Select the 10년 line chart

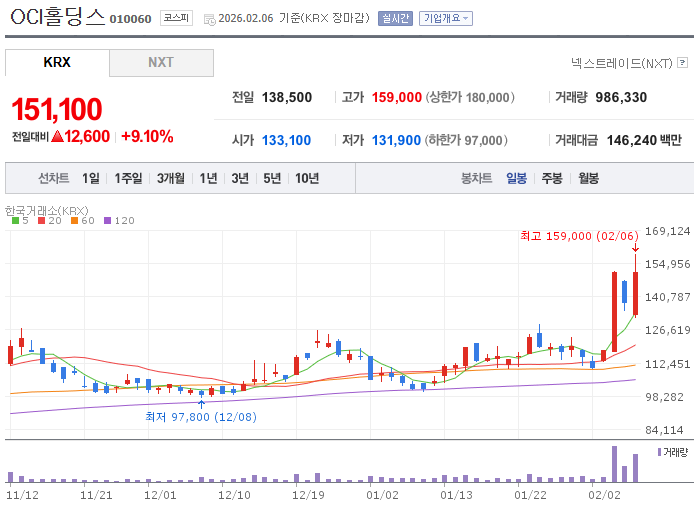[x=307, y=178]
